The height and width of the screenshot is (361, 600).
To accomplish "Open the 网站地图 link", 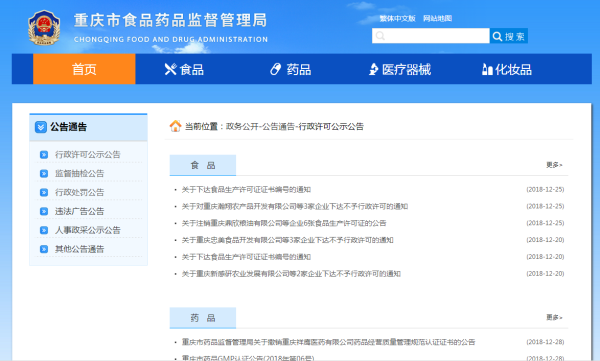I will click(x=437, y=18).
